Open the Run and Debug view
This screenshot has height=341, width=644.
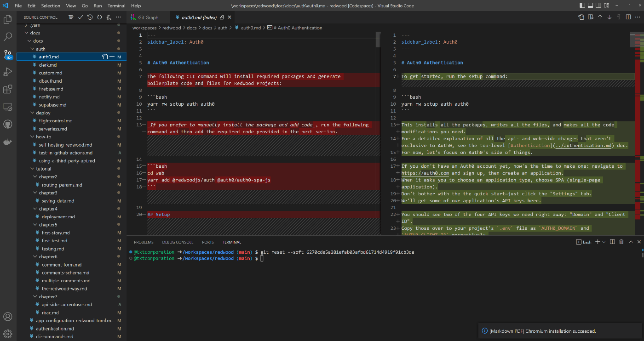(8, 72)
